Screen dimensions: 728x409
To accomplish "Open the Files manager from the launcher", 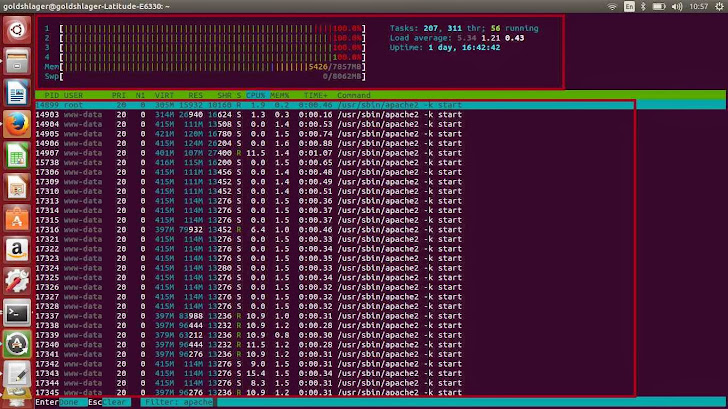I will [17, 61].
